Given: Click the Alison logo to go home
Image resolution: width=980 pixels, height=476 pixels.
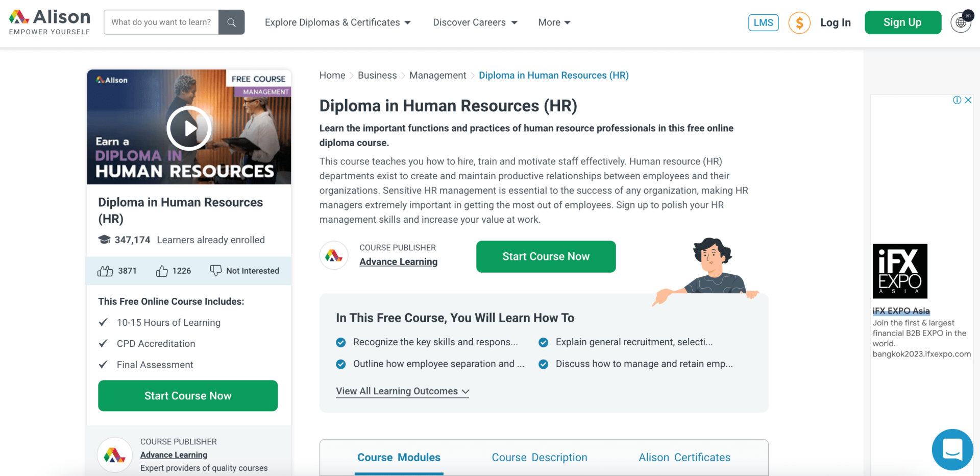Looking at the screenshot, I should [x=50, y=22].
